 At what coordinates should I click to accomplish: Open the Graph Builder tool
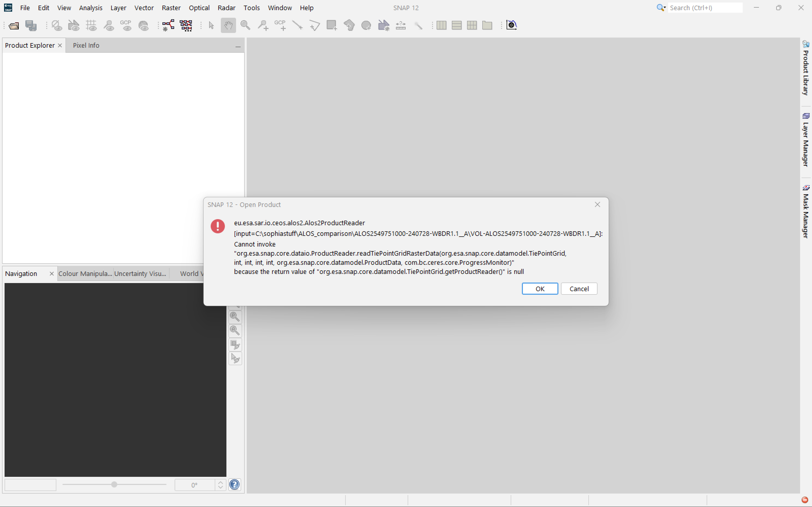[x=168, y=25]
